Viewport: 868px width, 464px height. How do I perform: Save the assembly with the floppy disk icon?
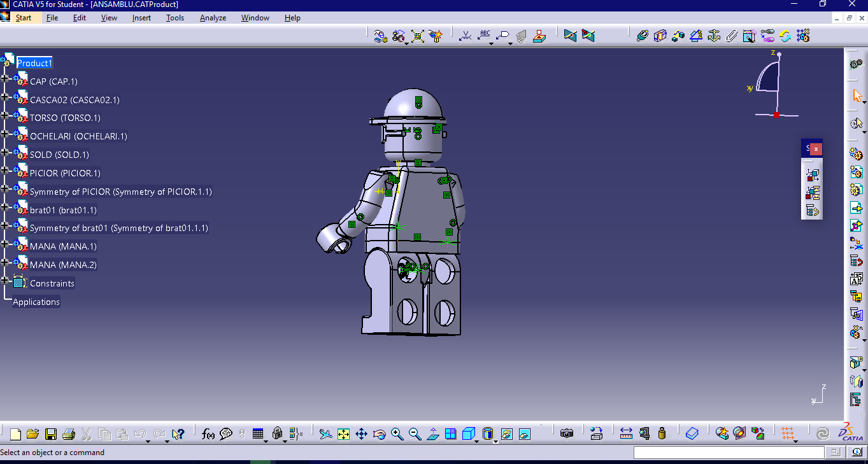[51, 434]
